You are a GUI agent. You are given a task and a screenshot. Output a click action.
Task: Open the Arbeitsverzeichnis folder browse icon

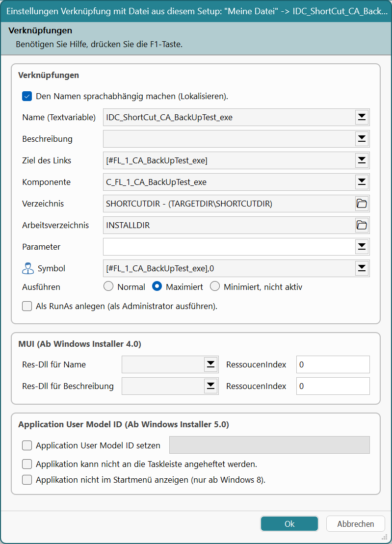click(x=362, y=225)
